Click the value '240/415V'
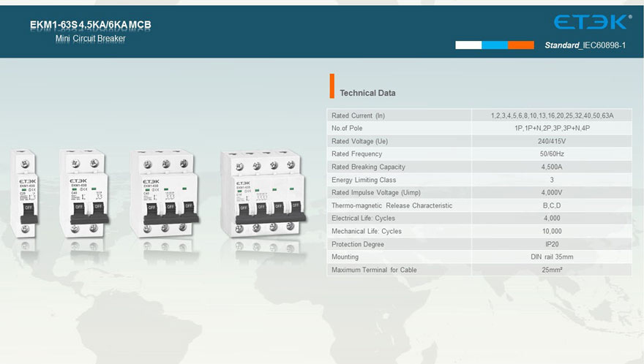This screenshot has width=644, height=364. coord(552,141)
